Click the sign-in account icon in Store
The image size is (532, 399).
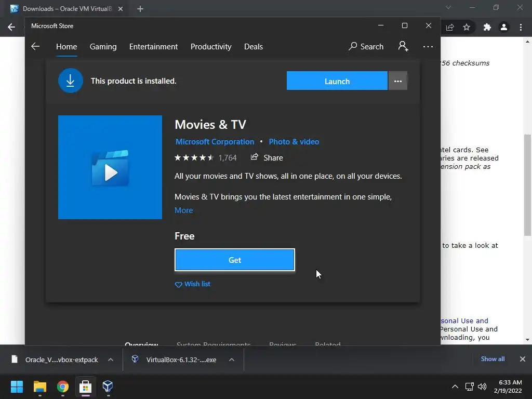403,46
